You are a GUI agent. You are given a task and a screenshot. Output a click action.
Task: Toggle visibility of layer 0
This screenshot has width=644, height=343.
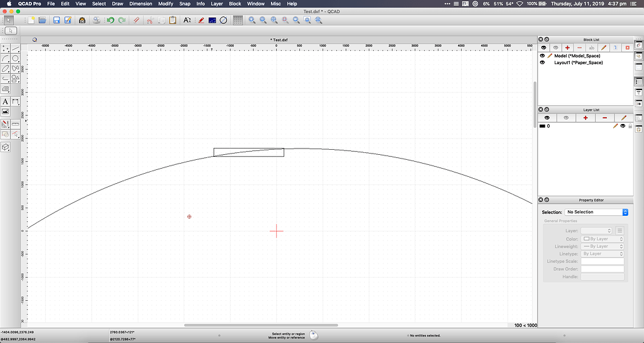coord(623,126)
